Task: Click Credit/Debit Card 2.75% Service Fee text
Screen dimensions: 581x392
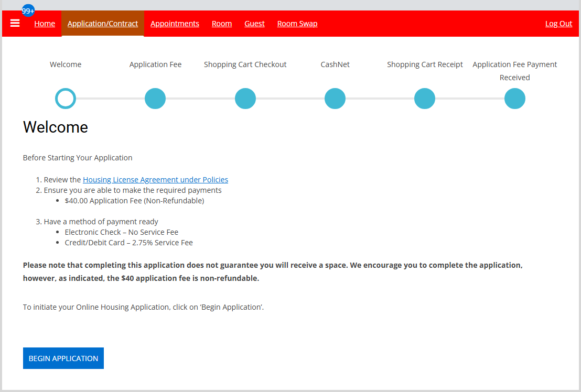Action: (x=128, y=243)
